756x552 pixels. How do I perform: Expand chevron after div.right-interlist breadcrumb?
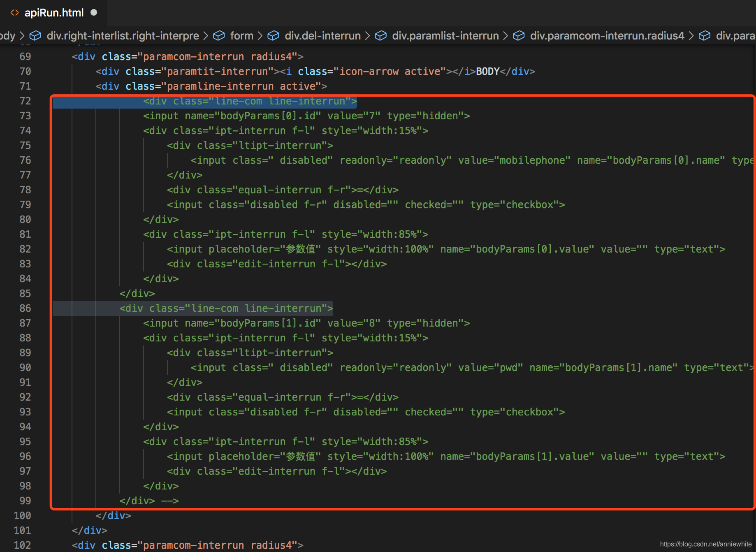[206, 36]
